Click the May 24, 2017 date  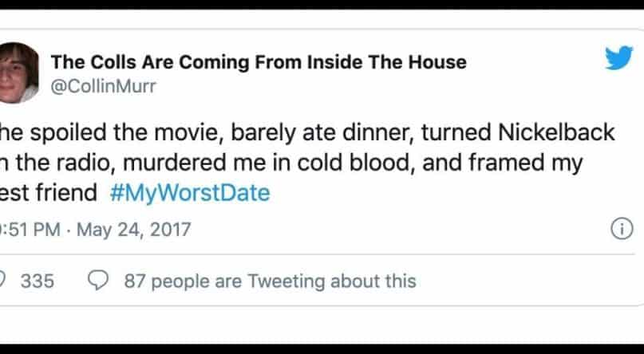point(138,230)
